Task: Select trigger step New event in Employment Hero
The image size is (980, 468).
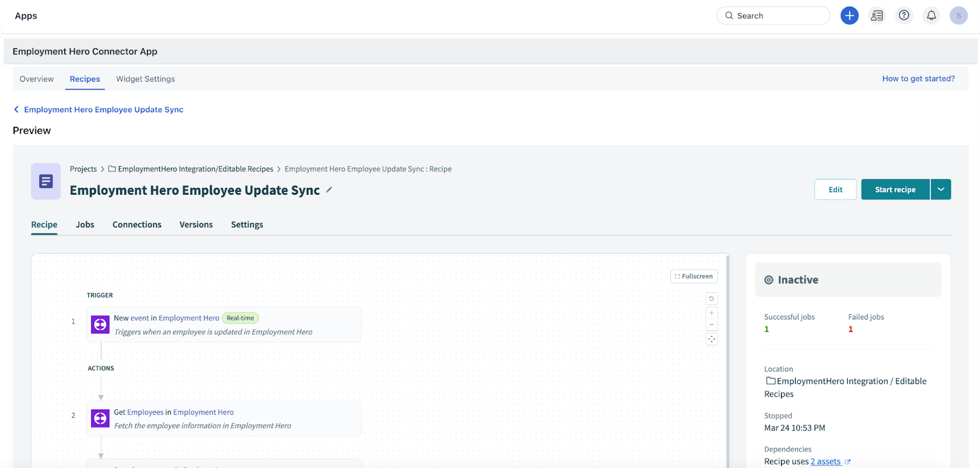Action: [x=224, y=325]
